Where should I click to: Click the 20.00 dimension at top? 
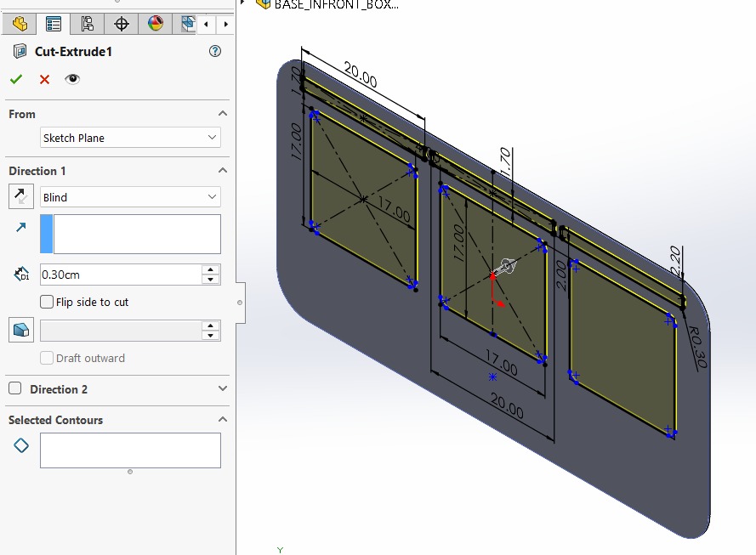(x=361, y=74)
